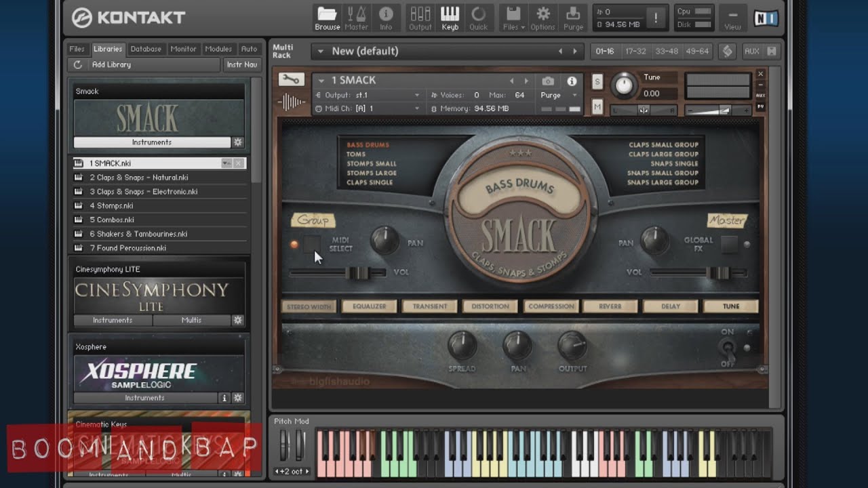
Task: Switch to the Files tab
Action: click(x=77, y=49)
